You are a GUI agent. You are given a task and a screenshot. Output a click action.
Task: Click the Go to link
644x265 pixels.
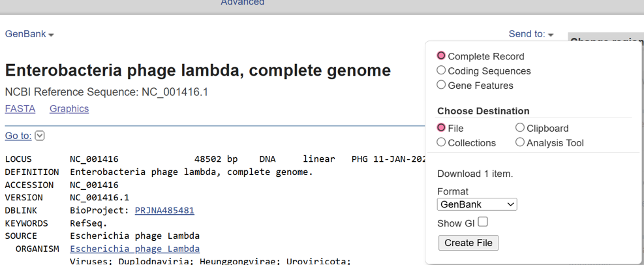pos(18,136)
